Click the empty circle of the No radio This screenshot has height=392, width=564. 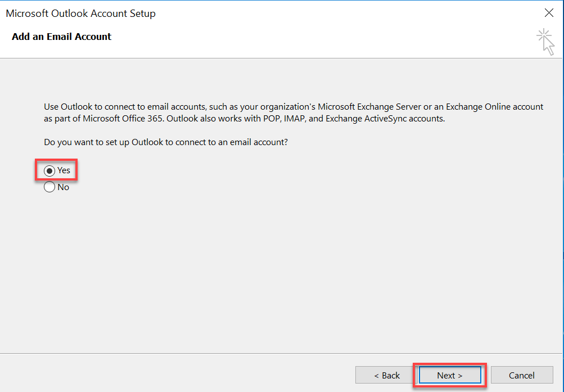click(49, 187)
